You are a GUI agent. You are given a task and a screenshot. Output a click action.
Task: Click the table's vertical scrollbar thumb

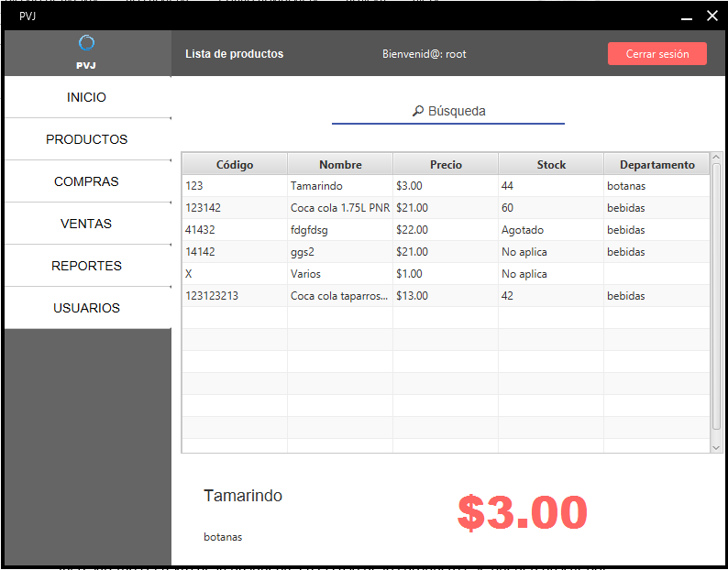[716, 297]
